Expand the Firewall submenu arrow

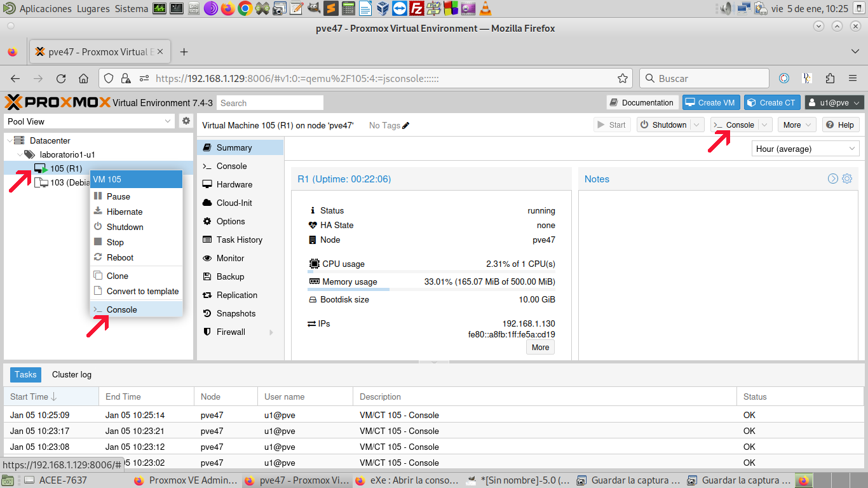click(x=271, y=332)
